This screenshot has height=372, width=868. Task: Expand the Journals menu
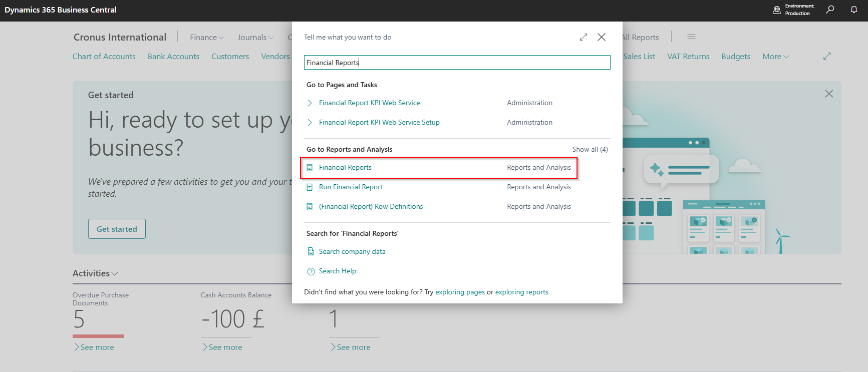256,37
